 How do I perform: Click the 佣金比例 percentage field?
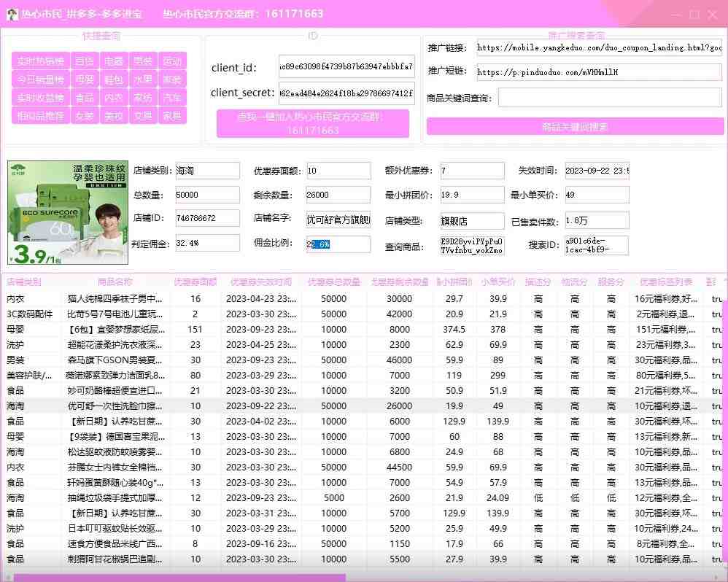(338, 245)
